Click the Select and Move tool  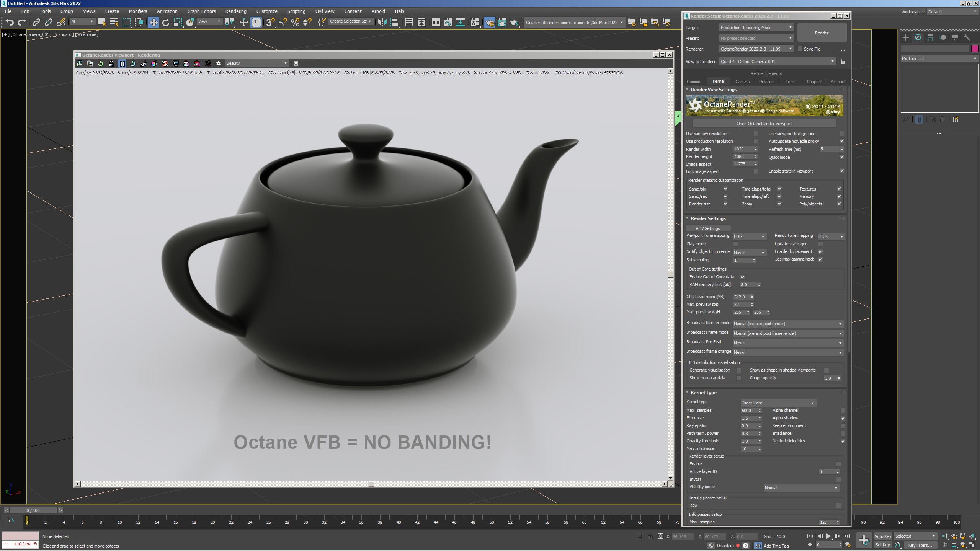[x=153, y=23]
